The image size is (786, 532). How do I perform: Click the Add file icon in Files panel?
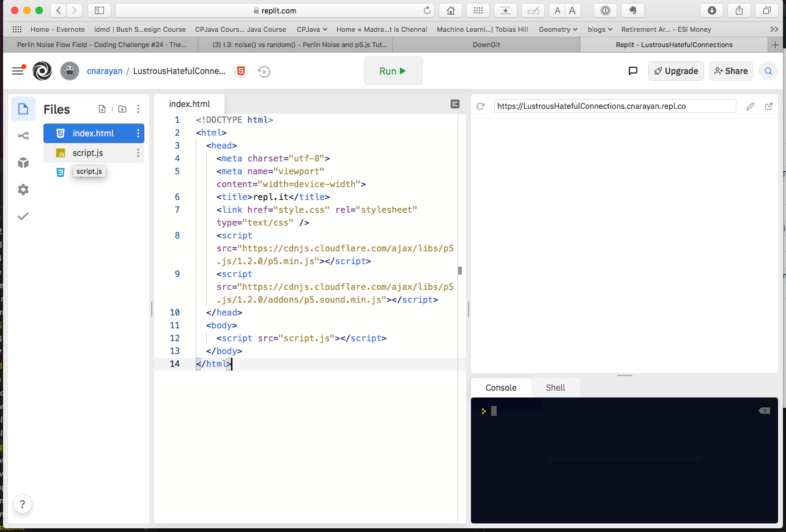point(102,109)
